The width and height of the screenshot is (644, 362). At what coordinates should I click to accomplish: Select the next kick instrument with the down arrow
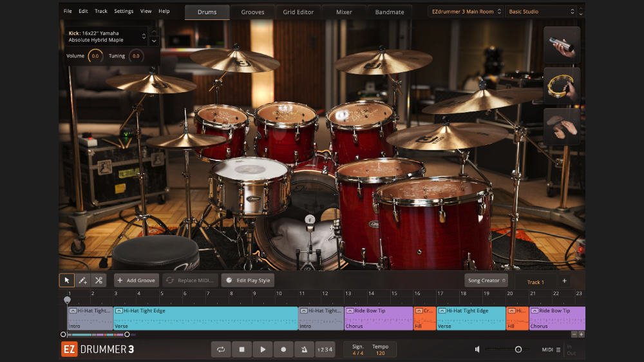[154, 41]
